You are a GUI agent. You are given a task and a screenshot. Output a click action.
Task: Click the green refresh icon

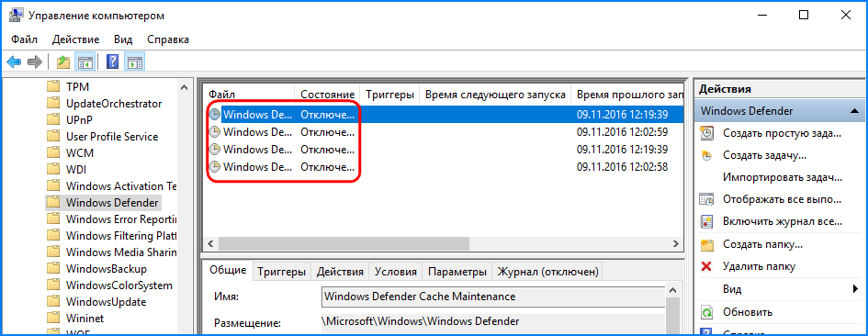706,311
